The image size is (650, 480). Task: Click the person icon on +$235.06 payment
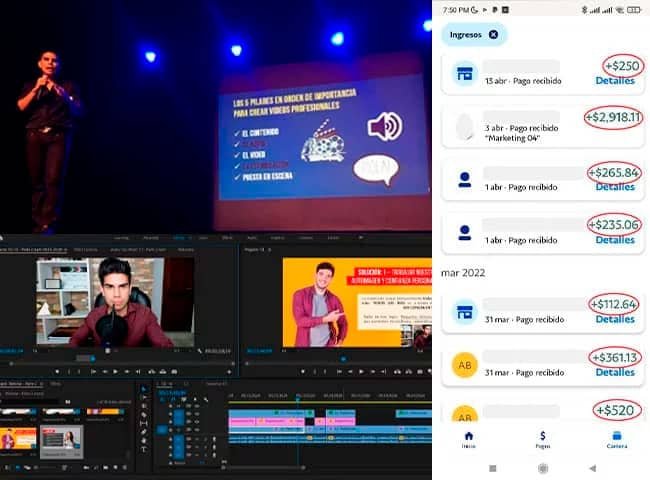pos(464,232)
